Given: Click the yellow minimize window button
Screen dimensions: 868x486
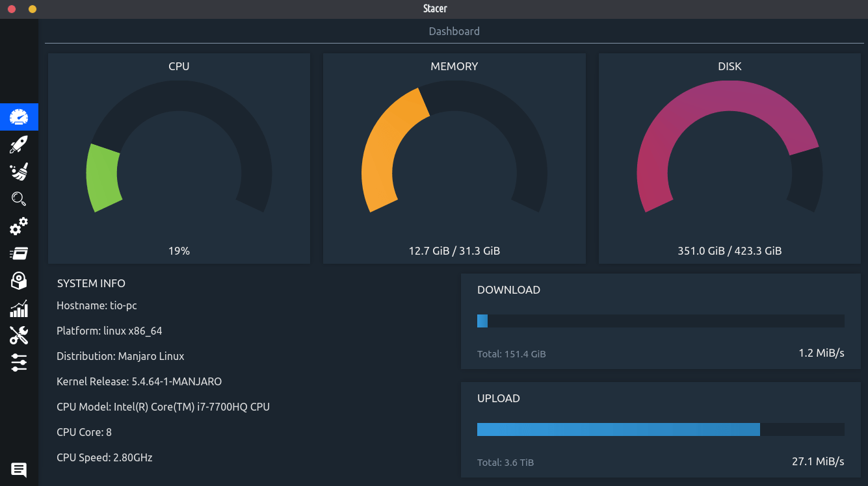Looking at the screenshot, I should (33, 9).
